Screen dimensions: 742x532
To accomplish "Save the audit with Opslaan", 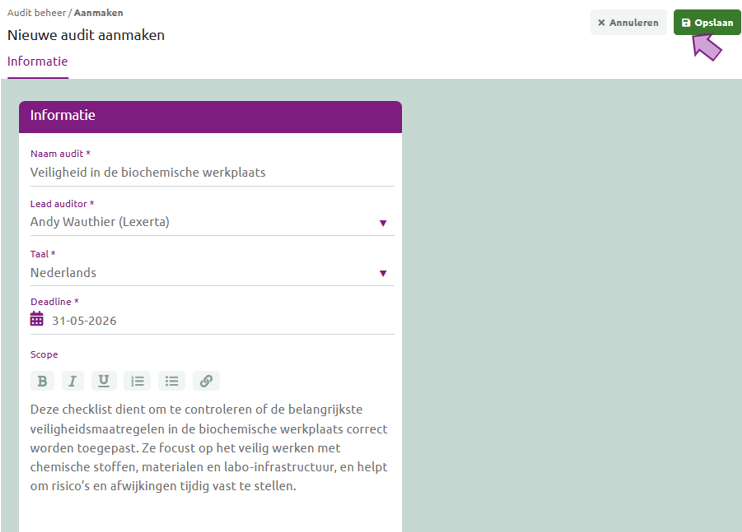I will pyautogui.click(x=707, y=23).
